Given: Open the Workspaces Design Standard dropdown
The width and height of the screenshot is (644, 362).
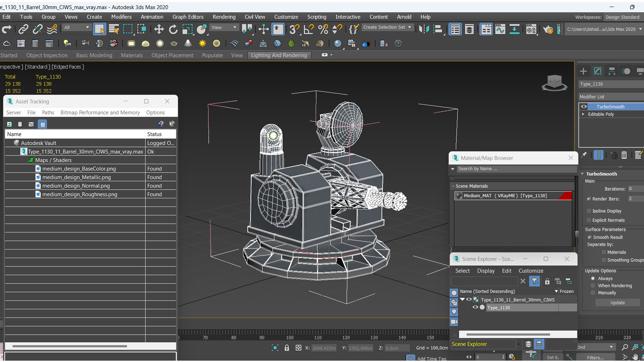Looking at the screenshot, I should pos(624,17).
